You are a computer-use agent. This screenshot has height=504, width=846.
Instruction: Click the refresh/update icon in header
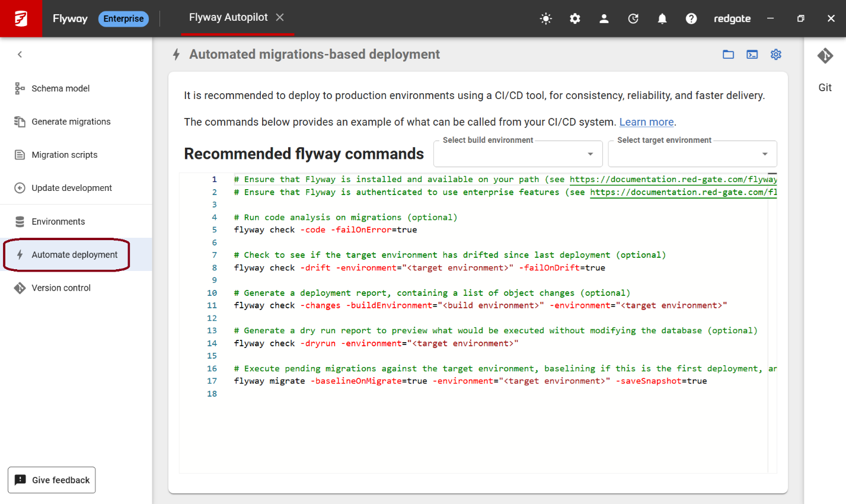pyautogui.click(x=633, y=19)
